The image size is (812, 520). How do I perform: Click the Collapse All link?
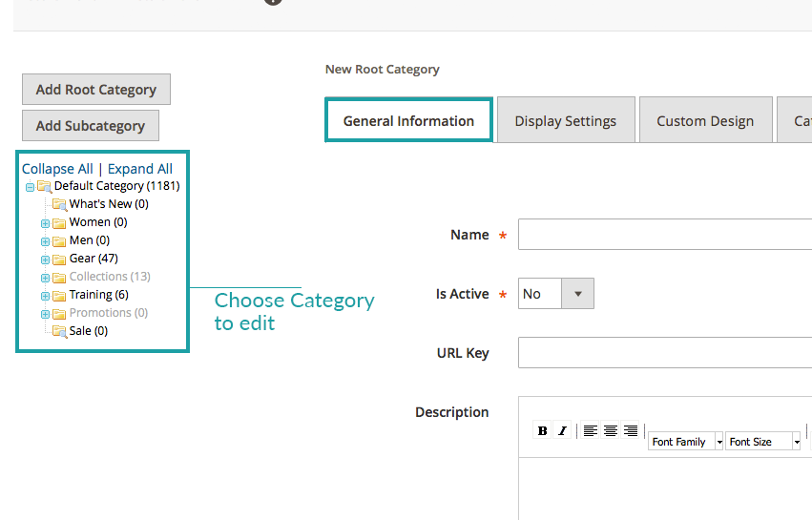tap(57, 169)
